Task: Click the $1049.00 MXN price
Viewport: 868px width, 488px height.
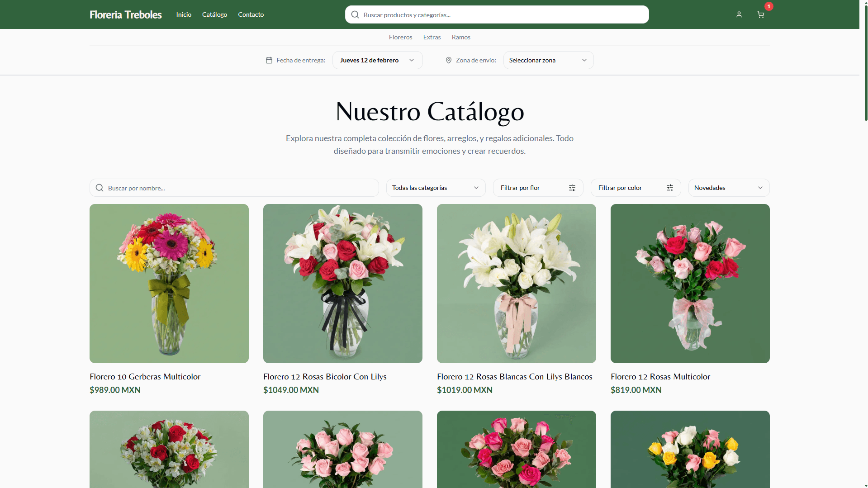Action: (291, 390)
